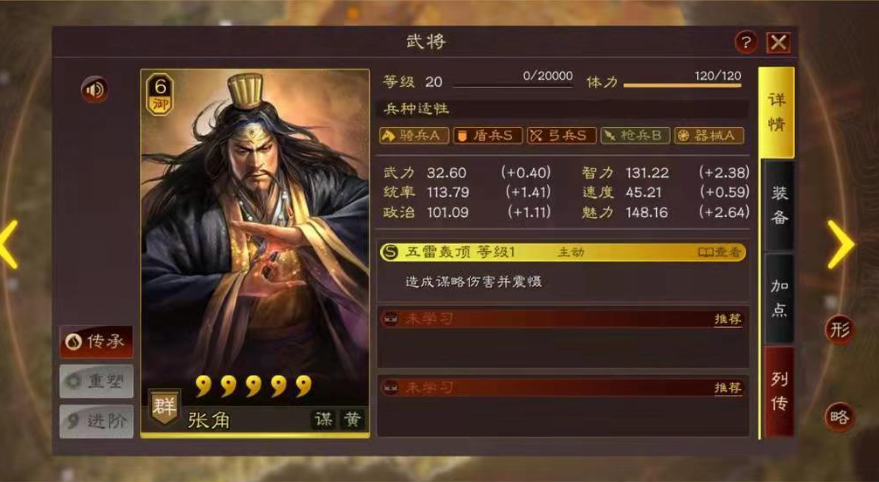Image resolution: width=879 pixels, height=482 pixels.
Task: Go to next general with right arrow
Action: 841,244
